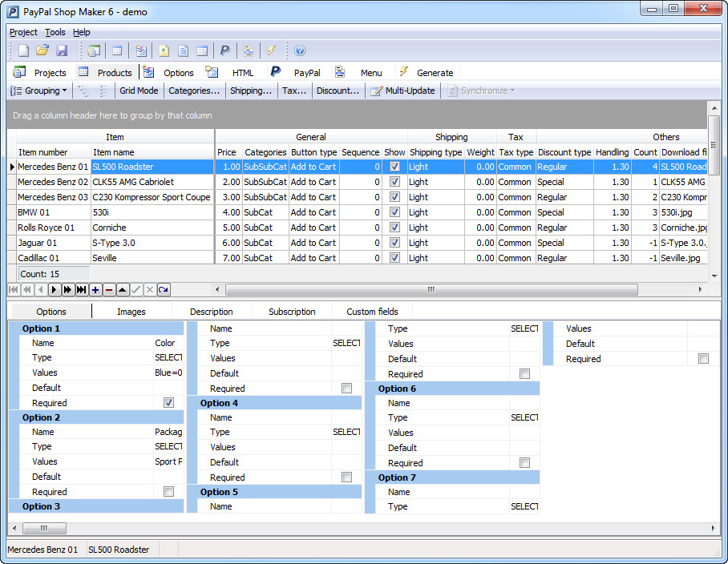The image size is (728, 564).
Task: Uncheck Required under Option 1
Action: pos(169,403)
